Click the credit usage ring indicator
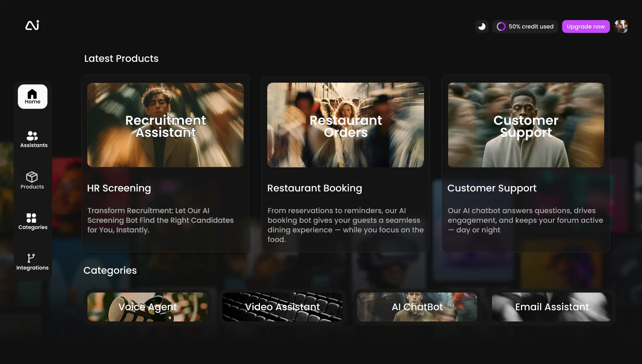642x364 pixels. [x=501, y=26]
